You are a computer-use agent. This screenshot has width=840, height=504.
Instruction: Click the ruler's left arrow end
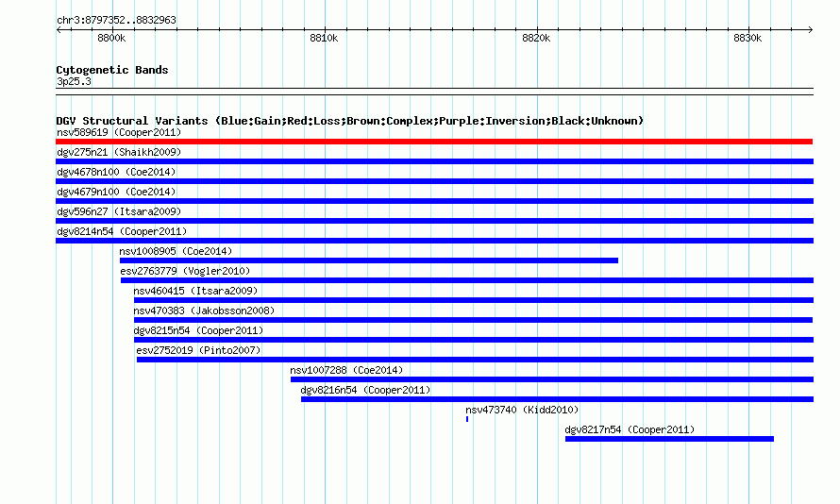(59, 30)
